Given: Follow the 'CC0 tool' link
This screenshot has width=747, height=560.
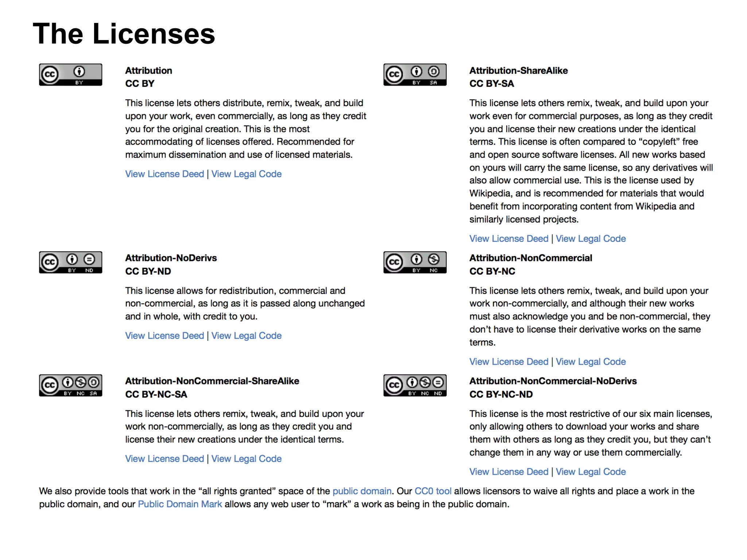Looking at the screenshot, I should [433, 491].
